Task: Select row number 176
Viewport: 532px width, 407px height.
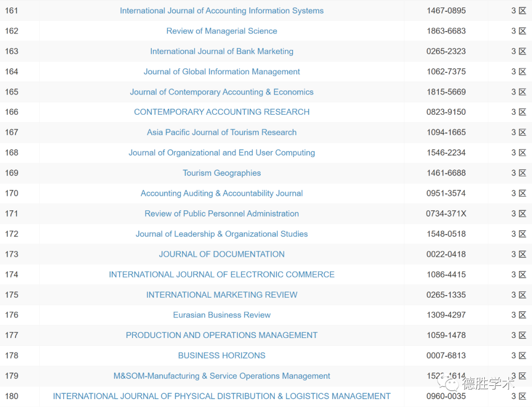Action: (11, 315)
